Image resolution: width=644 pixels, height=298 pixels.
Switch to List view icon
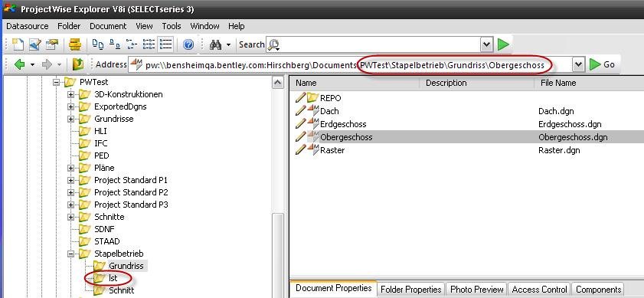pos(132,44)
